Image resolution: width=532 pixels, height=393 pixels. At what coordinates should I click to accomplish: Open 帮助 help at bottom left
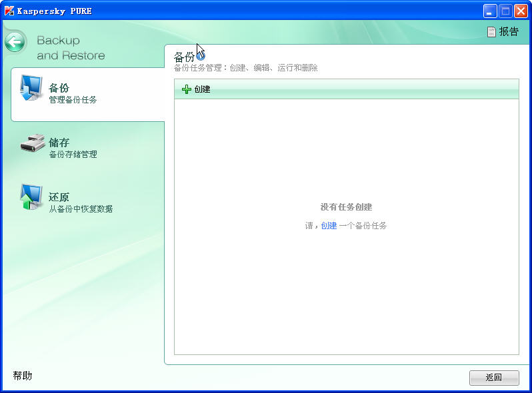22,376
